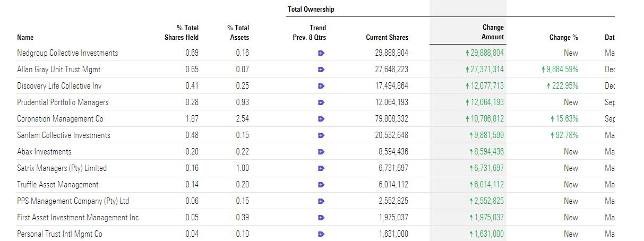Click Allan Gray change amount 27,371,314
Image resolution: width=644 pixels, height=241 pixels.
[484, 70]
